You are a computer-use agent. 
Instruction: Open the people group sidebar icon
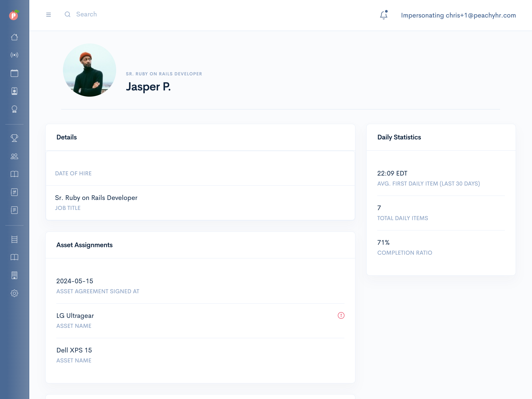(x=14, y=156)
